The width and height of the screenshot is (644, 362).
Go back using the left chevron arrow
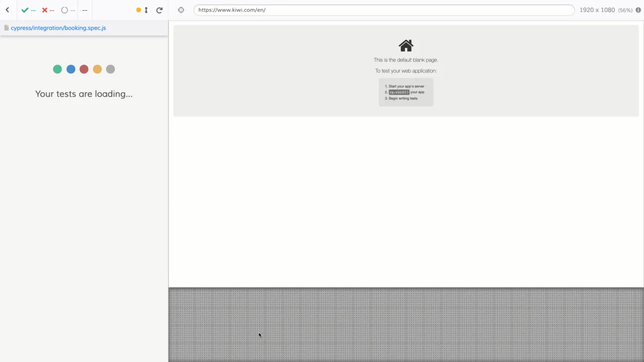pos(7,10)
